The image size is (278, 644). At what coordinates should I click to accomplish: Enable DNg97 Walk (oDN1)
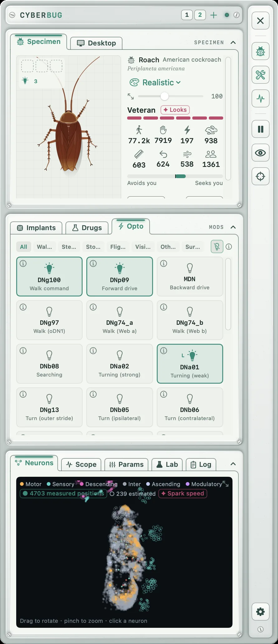pyautogui.click(x=49, y=320)
